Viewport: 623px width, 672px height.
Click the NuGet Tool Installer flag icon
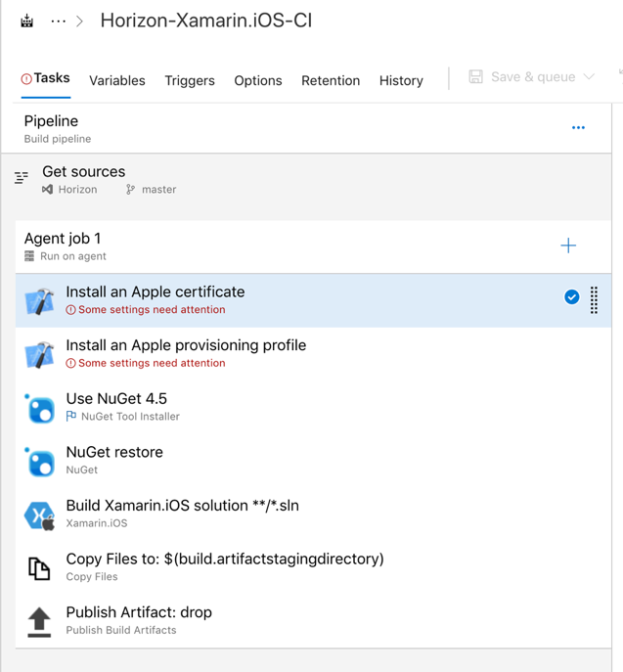click(x=71, y=416)
